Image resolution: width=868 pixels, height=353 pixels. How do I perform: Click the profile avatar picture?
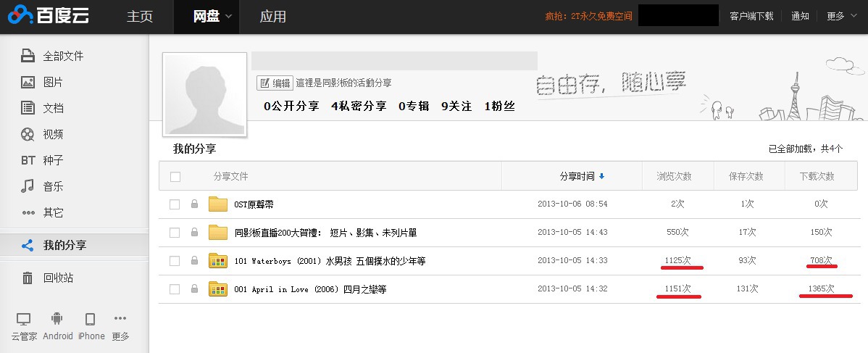pos(204,94)
